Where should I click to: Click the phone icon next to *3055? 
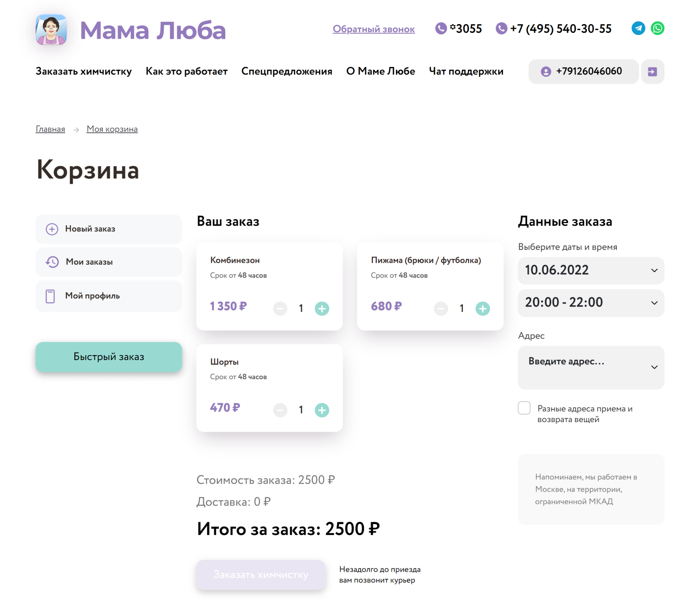[x=441, y=28]
